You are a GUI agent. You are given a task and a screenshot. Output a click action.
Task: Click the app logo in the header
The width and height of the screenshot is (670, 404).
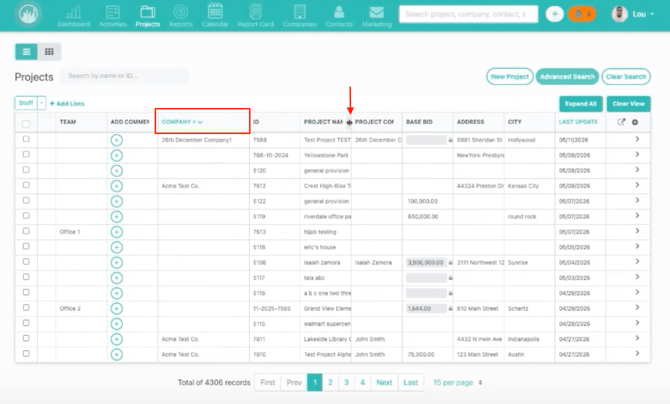tap(28, 14)
